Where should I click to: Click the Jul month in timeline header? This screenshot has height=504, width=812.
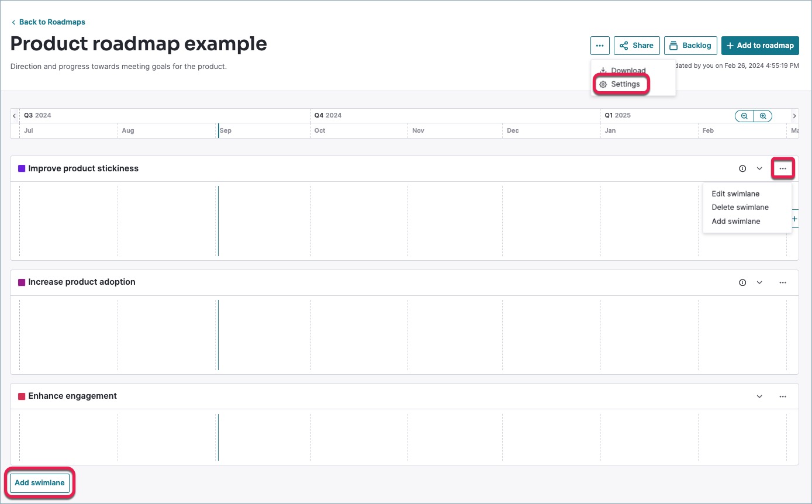29,130
